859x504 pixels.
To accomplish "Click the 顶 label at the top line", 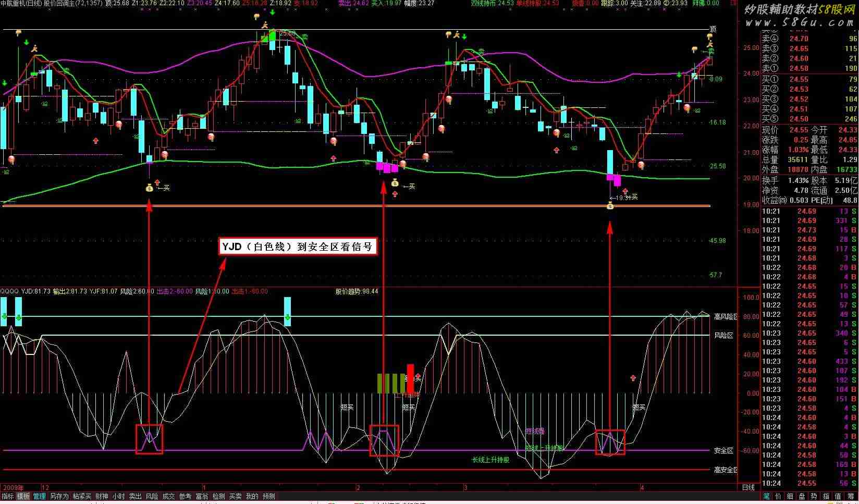I will click(713, 29).
